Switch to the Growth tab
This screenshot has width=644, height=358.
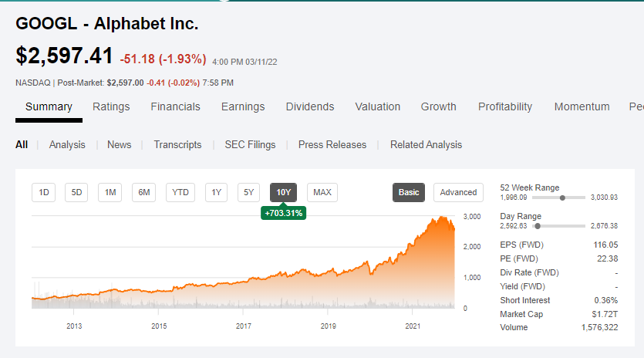438,107
